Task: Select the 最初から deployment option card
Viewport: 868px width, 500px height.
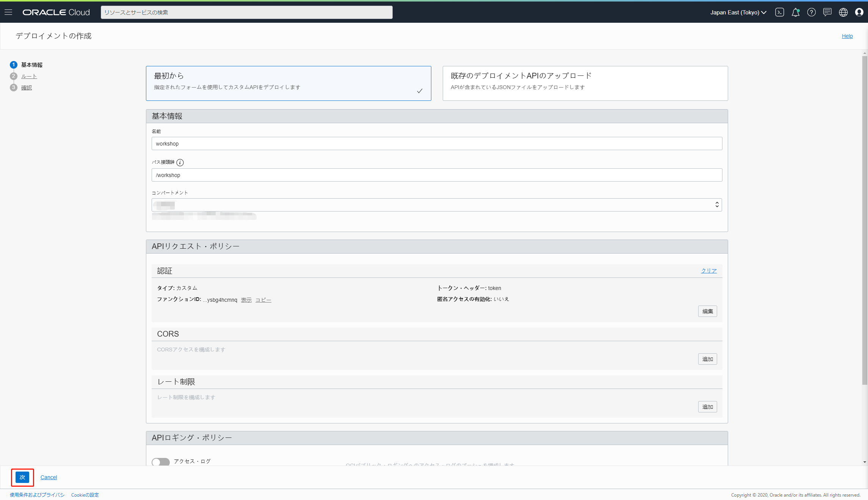Action: click(x=288, y=83)
